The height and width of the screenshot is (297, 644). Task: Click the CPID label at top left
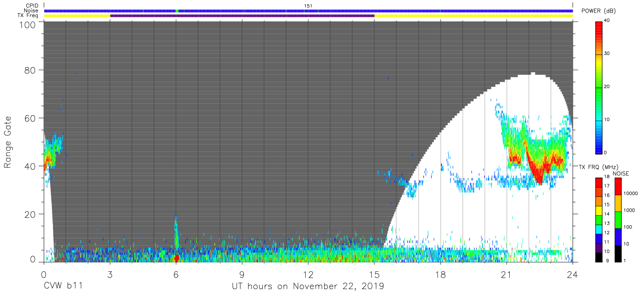32,6
